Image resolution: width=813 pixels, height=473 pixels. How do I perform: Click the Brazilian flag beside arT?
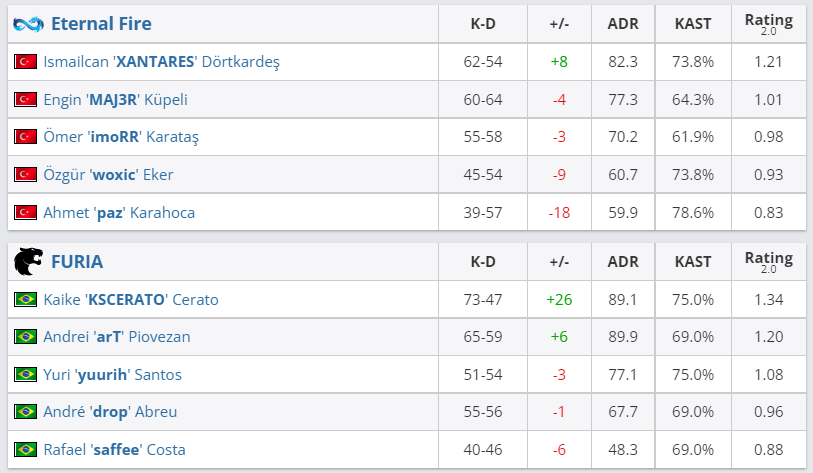point(25,337)
